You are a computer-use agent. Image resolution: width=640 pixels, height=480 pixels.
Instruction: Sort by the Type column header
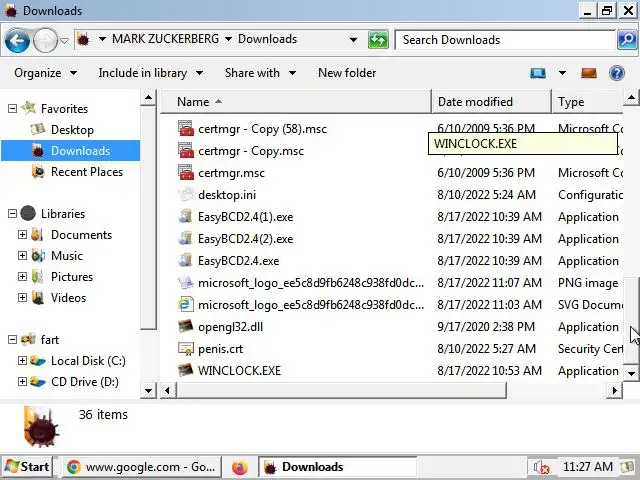[x=587, y=102]
